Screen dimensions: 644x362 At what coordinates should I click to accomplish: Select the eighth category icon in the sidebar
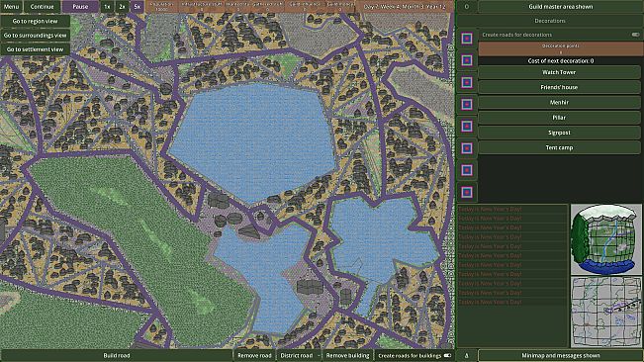[x=467, y=192]
